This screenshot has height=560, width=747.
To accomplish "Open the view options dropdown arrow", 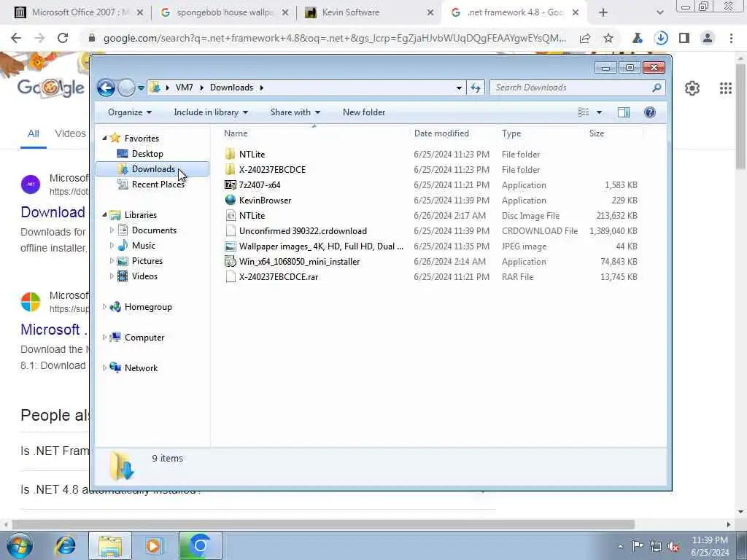I will [x=600, y=112].
